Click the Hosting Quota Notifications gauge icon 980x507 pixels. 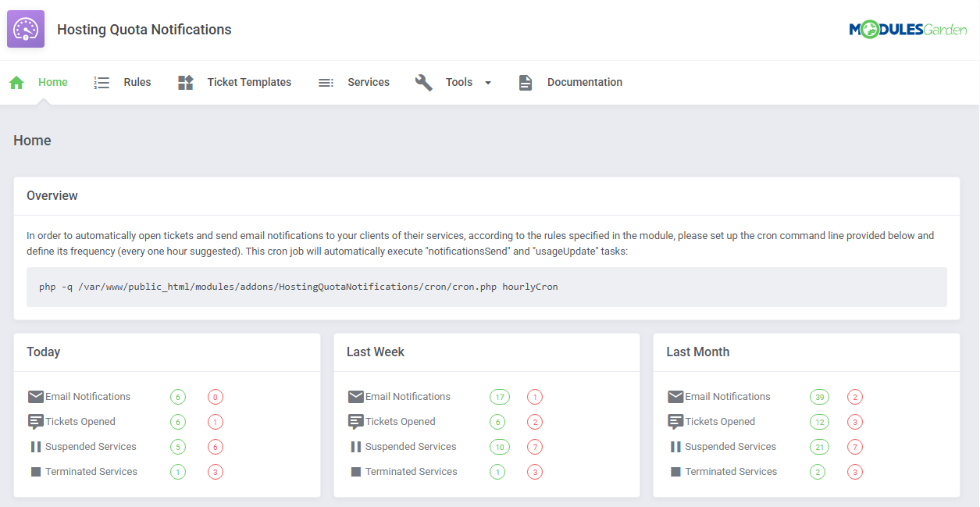click(25, 28)
